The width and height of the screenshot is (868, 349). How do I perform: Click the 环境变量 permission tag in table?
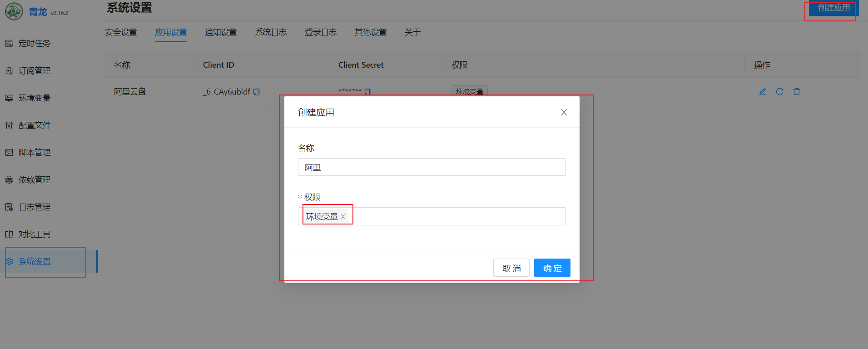[469, 91]
